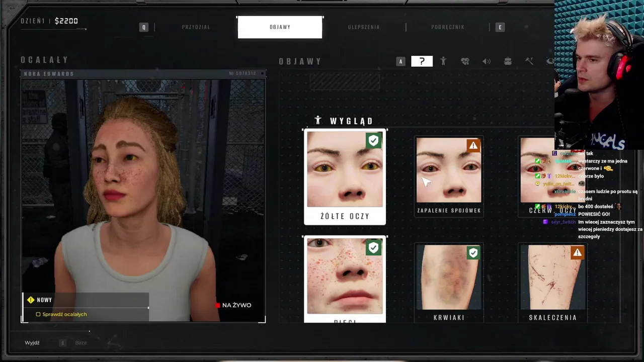Select the question mark all-symptoms filter
Viewport: 644px width, 362px height.
[x=422, y=61]
